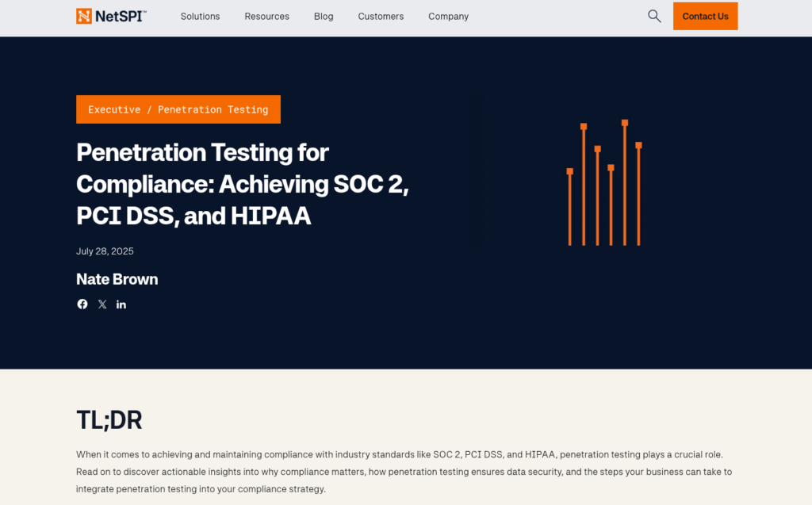Viewport: 812px width, 505px height.
Task: Open the Solutions menu
Action: pos(200,16)
